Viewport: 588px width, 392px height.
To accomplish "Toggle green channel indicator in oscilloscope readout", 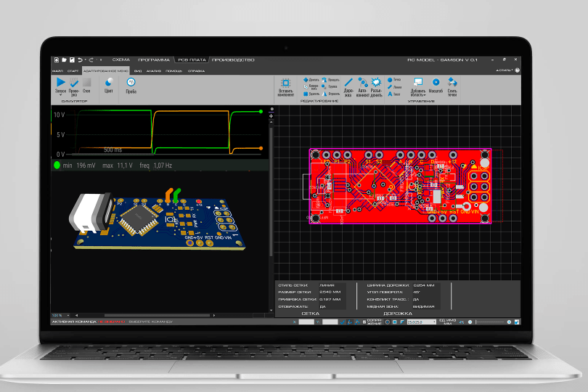I will pyautogui.click(x=57, y=165).
